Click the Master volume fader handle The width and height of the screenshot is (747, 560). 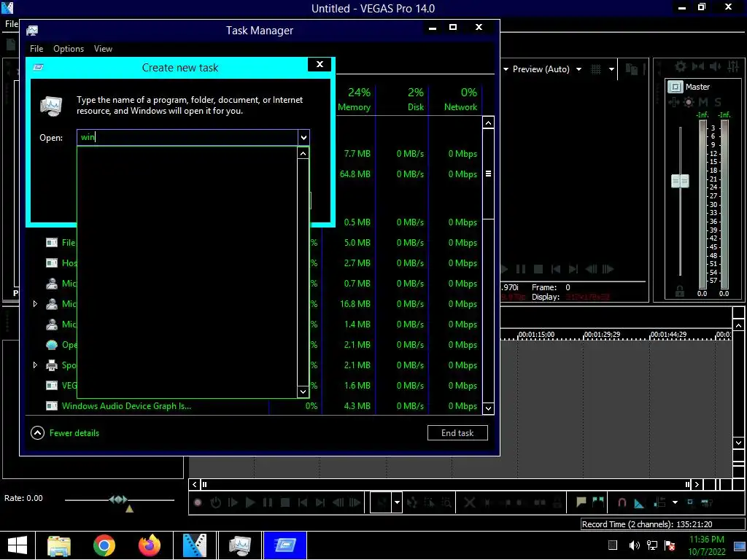click(x=680, y=181)
